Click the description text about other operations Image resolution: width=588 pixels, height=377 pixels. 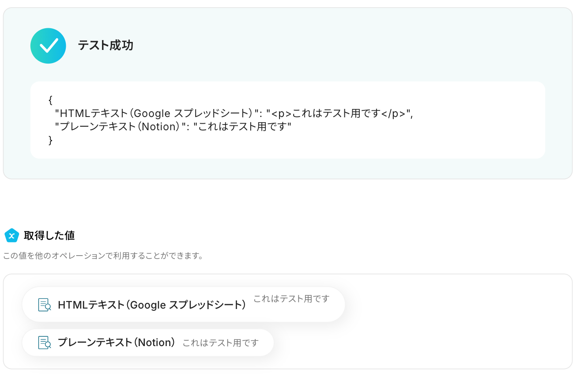coord(103,256)
